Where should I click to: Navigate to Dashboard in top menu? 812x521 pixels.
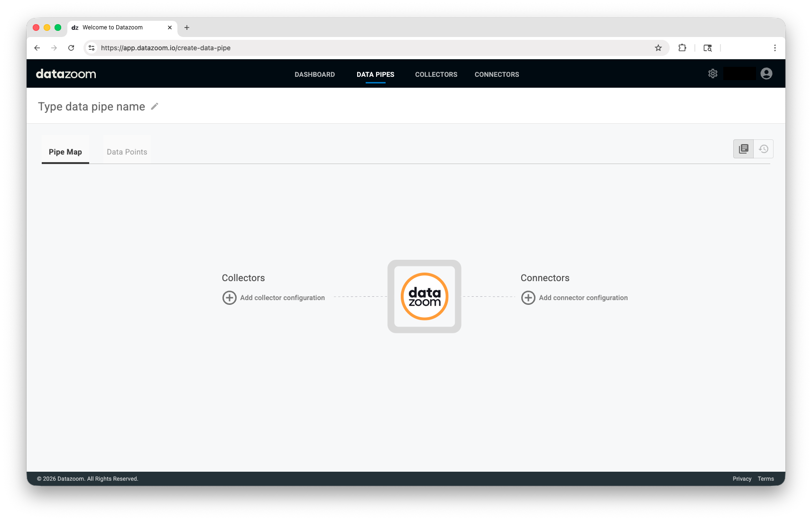coord(314,74)
